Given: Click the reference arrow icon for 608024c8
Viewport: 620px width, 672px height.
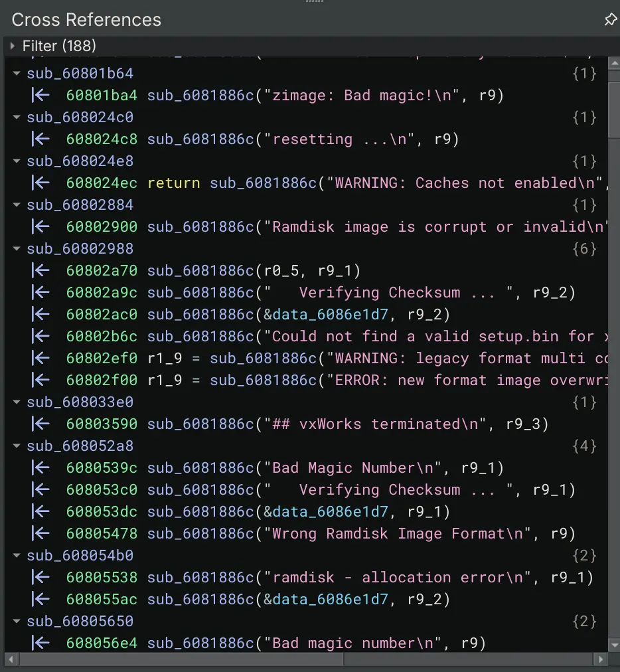Looking at the screenshot, I should coord(41,139).
